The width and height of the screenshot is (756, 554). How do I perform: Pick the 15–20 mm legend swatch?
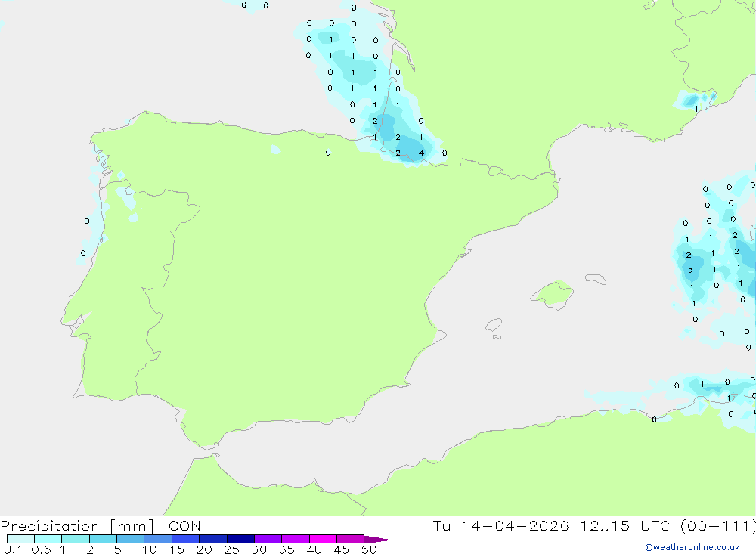pos(186,539)
